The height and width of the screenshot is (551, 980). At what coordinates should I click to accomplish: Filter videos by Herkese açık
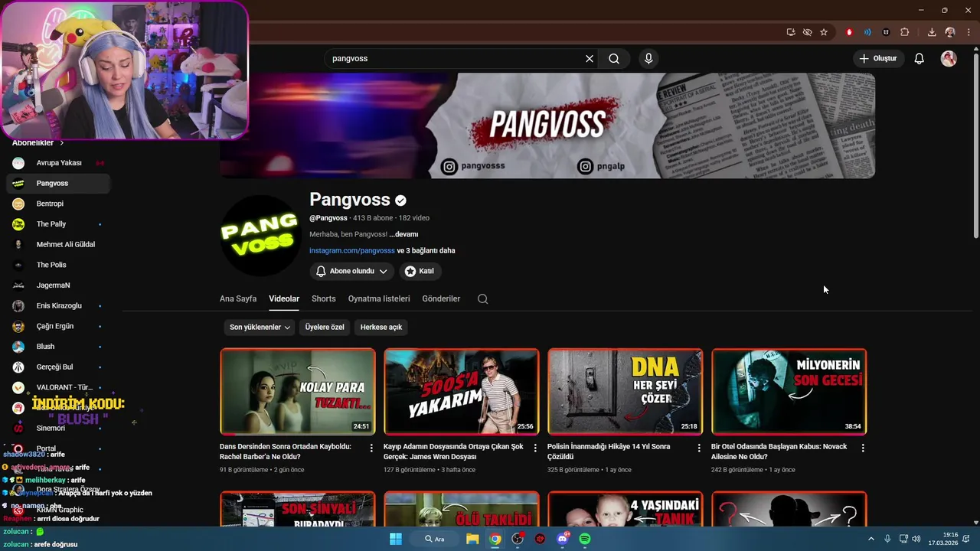pyautogui.click(x=381, y=327)
